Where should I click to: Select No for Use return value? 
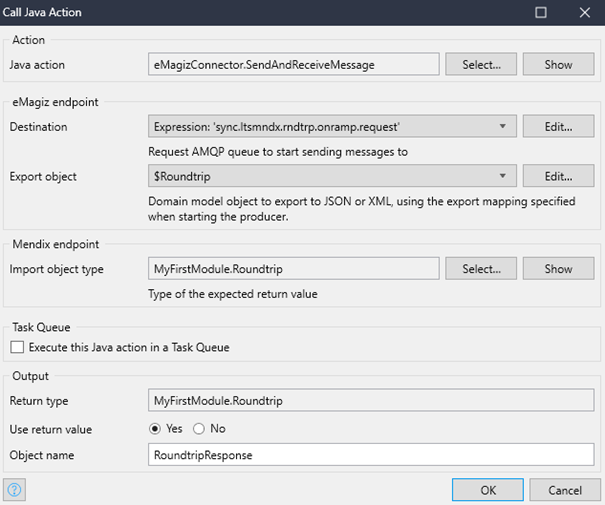click(x=199, y=429)
